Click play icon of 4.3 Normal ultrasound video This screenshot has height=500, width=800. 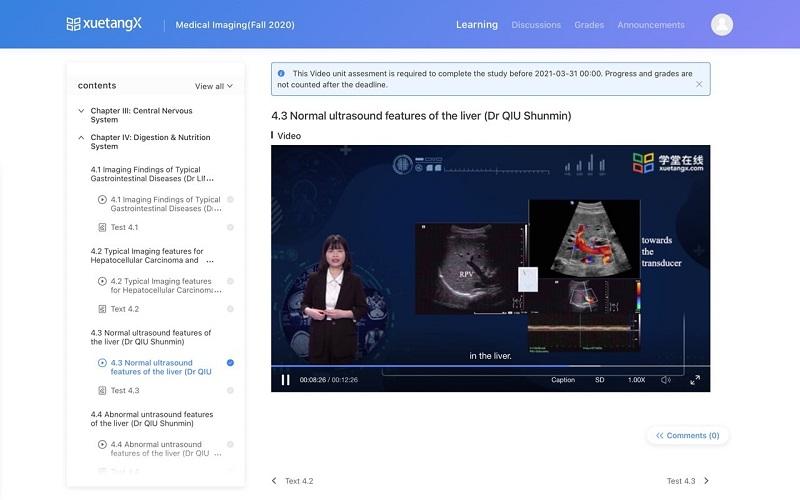point(102,363)
